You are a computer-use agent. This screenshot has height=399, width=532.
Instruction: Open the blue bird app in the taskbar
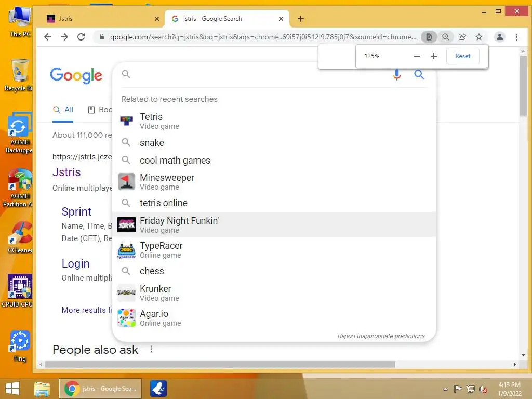[x=158, y=389]
